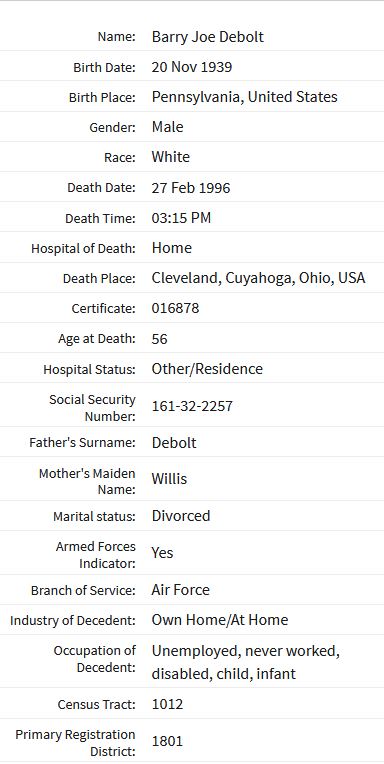This screenshot has height=764, width=384.
Task: Click the Marital status value Divorced
Action: pyautogui.click(x=181, y=516)
